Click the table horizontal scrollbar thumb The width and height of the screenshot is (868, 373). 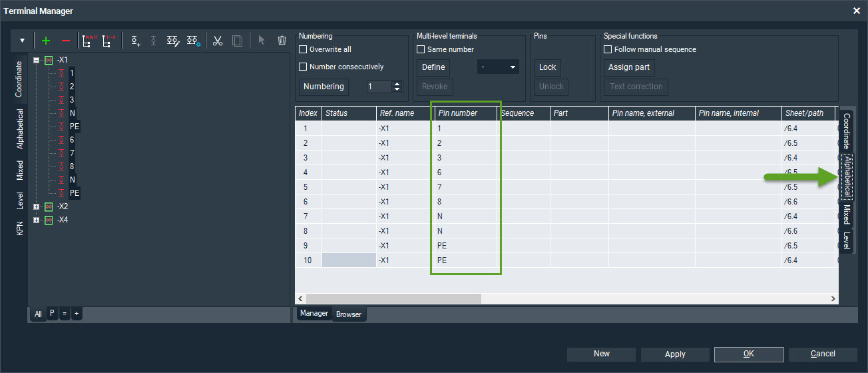tap(393, 299)
